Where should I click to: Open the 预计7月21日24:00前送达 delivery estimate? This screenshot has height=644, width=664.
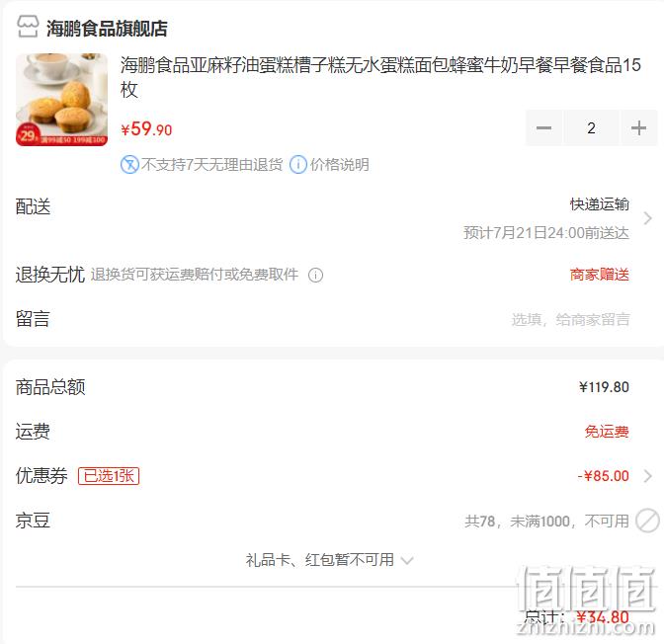coord(545,233)
